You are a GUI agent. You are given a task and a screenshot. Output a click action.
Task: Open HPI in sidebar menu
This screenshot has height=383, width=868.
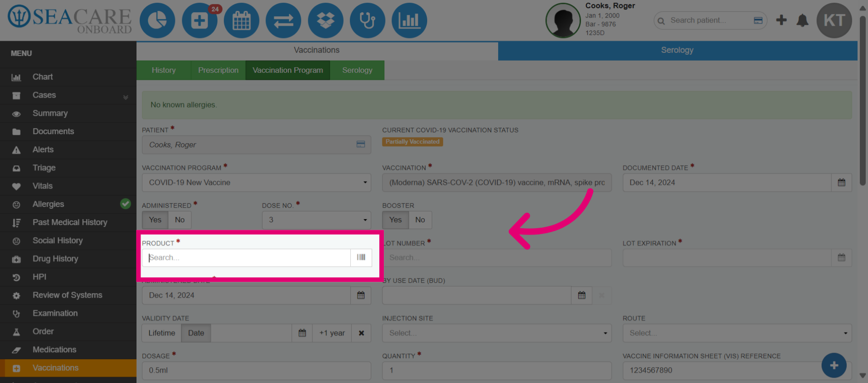pyautogui.click(x=68, y=277)
